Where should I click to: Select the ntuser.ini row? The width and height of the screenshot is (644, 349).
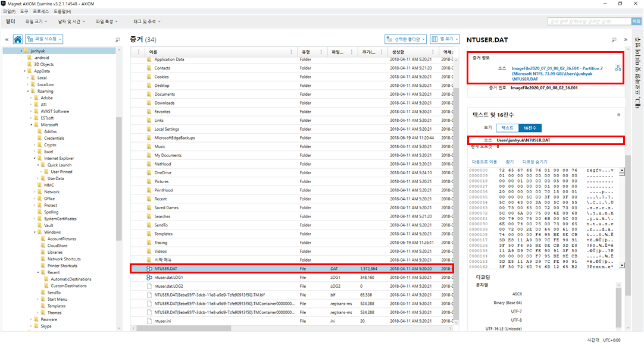coord(292,321)
